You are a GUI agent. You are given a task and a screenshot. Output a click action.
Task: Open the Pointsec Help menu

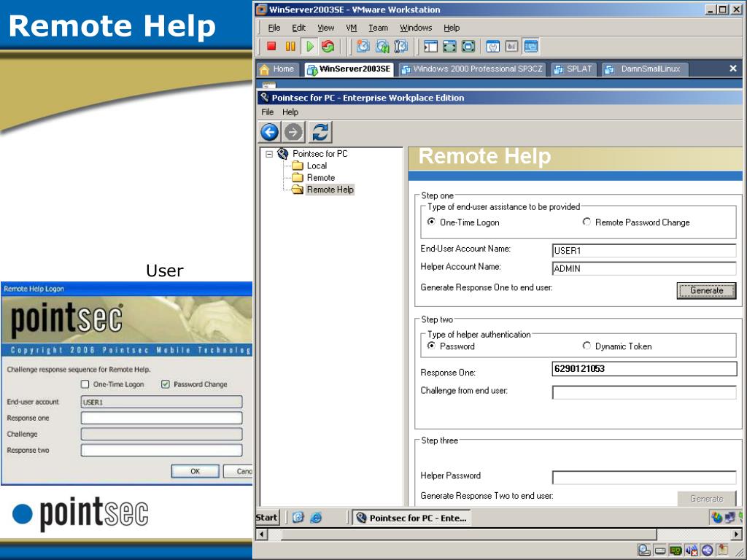(x=290, y=112)
